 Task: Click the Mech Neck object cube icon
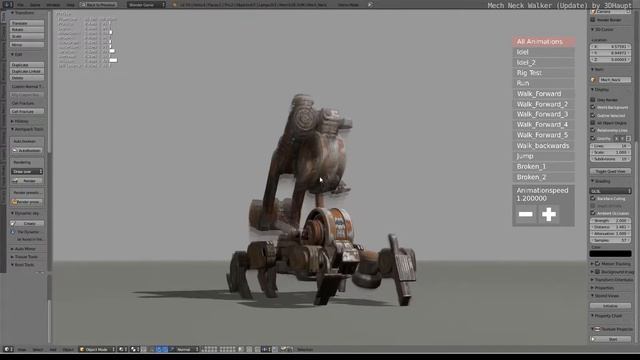[x=593, y=80]
